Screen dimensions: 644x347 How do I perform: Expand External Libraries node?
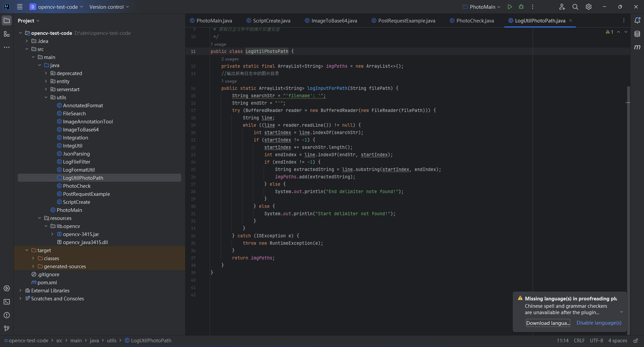(x=20, y=290)
